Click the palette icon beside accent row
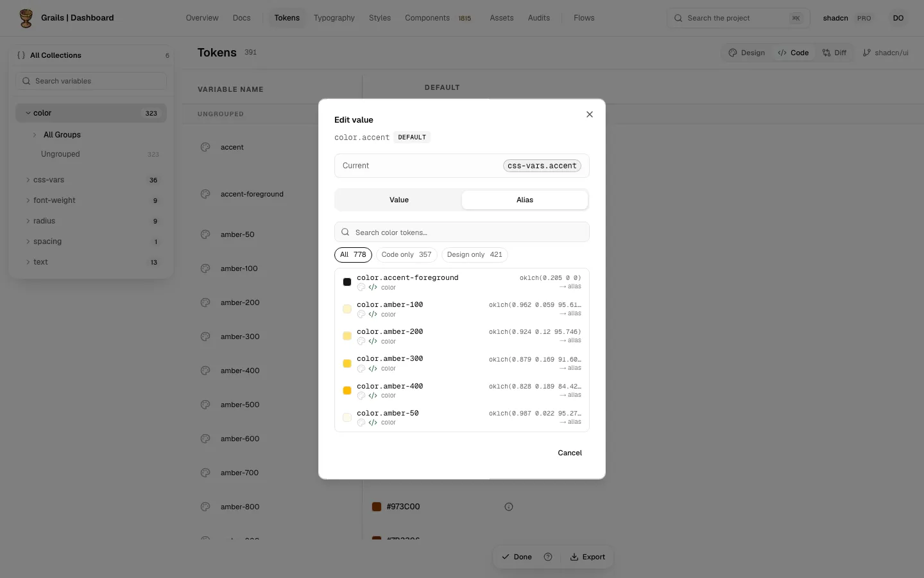The height and width of the screenshot is (578, 924). tap(205, 147)
